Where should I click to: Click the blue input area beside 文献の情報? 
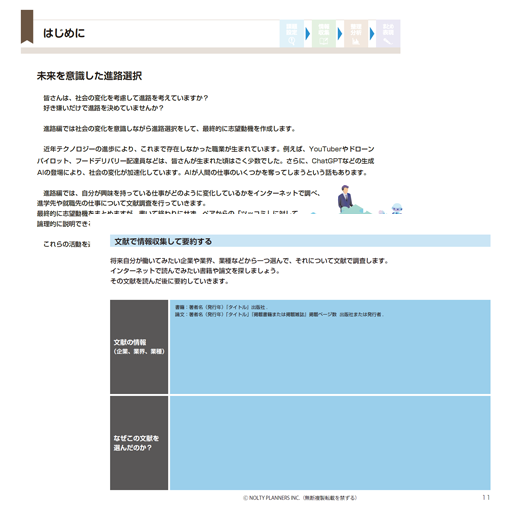[330, 347]
